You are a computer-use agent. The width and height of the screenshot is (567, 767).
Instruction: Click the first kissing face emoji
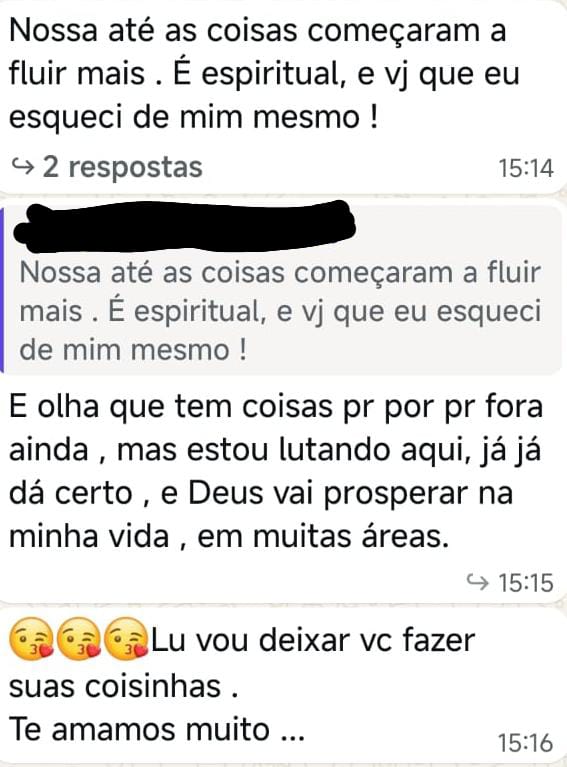(x=31, y=639)
